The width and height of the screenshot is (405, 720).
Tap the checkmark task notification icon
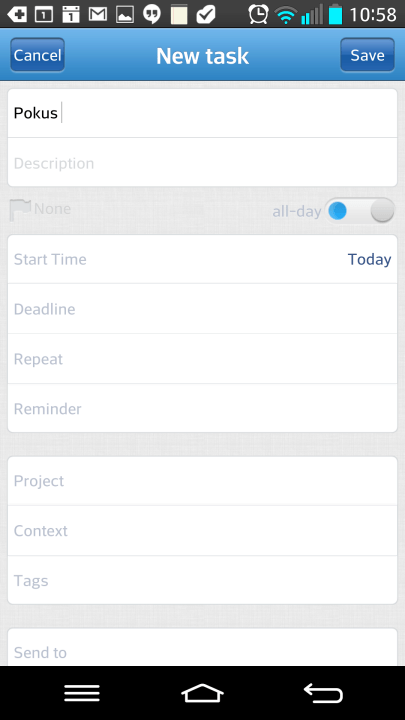pos(206,14)
